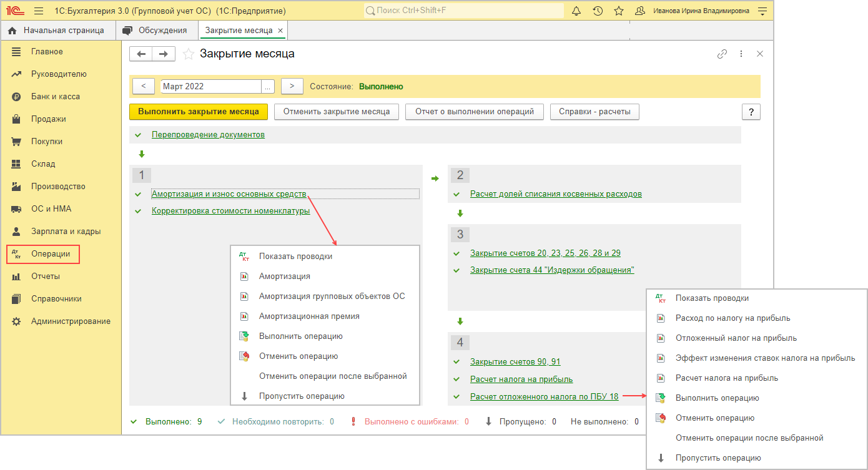Click Пропустить операцию arrow icon in left menu
Image resolution: width=868 pixels, height=470 pixels.
[244, 396]
